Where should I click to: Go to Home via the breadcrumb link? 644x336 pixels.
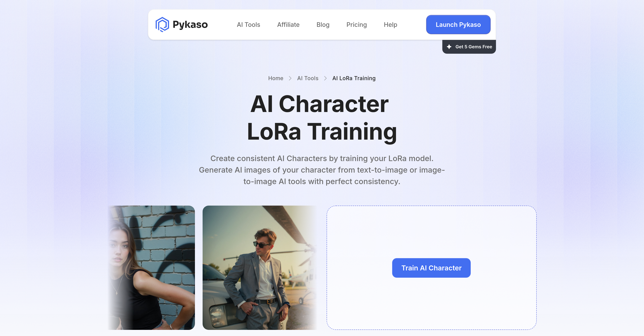tap(275, 78)
